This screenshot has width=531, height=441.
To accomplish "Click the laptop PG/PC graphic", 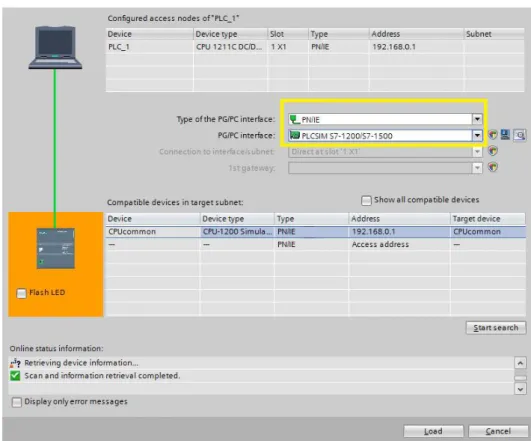I will (x=55, y=47).
